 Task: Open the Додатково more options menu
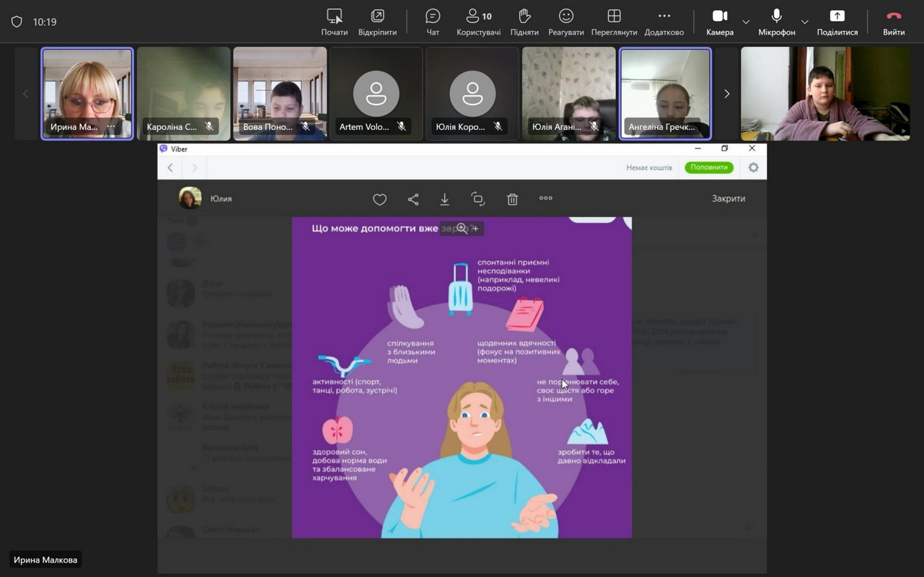coord(664,22)
